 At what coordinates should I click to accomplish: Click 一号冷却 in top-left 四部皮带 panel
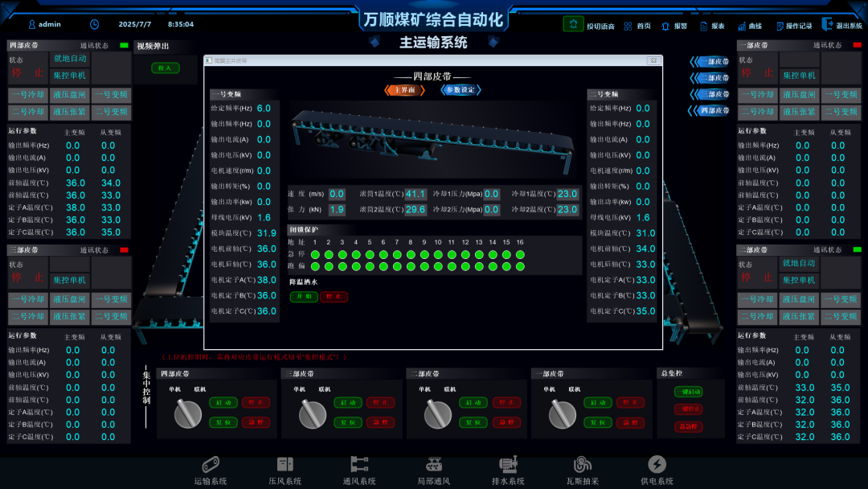[28, 95]
